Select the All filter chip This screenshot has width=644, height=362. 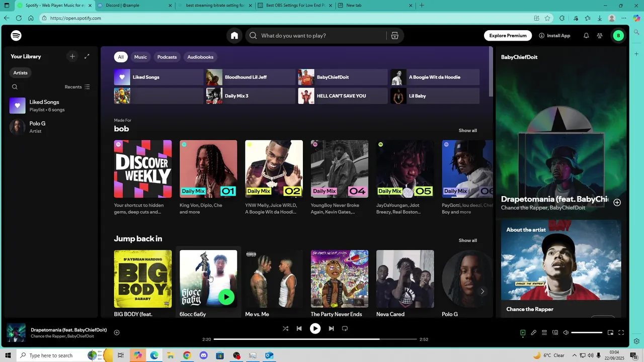pyautogui.click(x=121, y=57)
